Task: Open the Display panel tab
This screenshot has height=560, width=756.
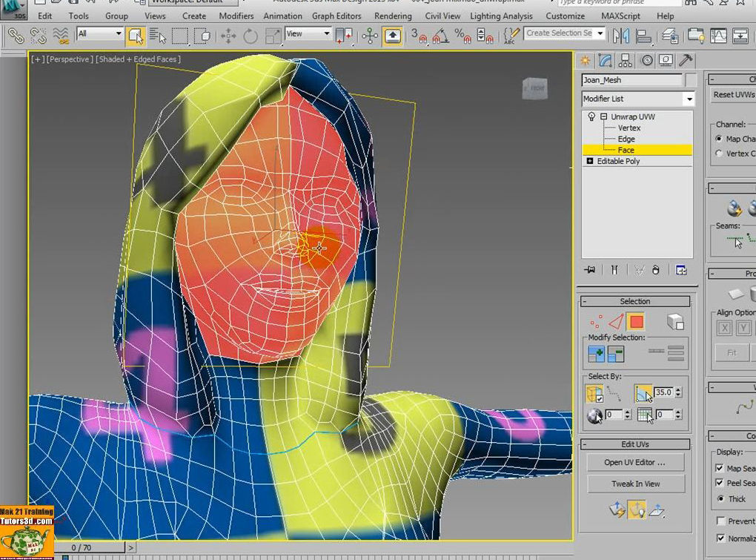Action: pyautogui.click(x=666, y=60)
